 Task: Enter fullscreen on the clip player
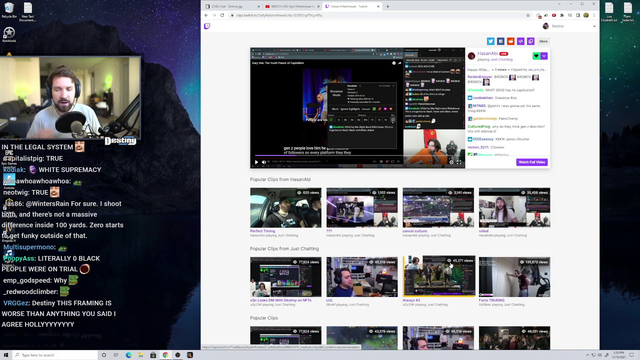point(459,162)
